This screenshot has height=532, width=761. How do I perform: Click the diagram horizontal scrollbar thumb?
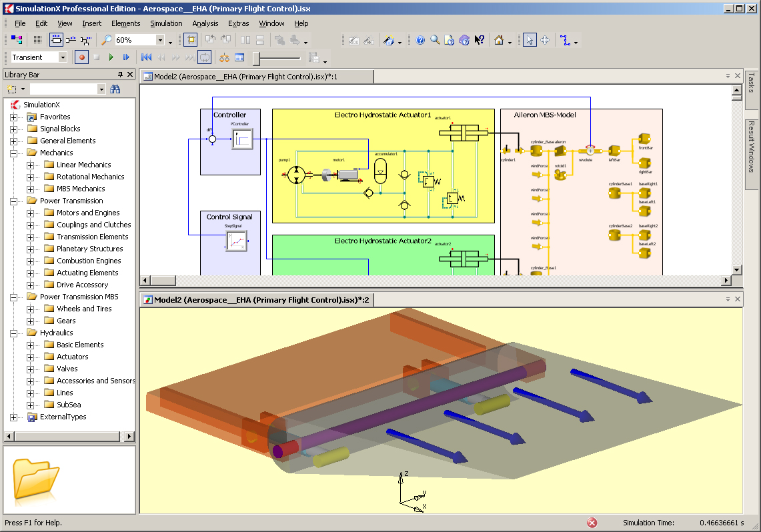point(163,280)
